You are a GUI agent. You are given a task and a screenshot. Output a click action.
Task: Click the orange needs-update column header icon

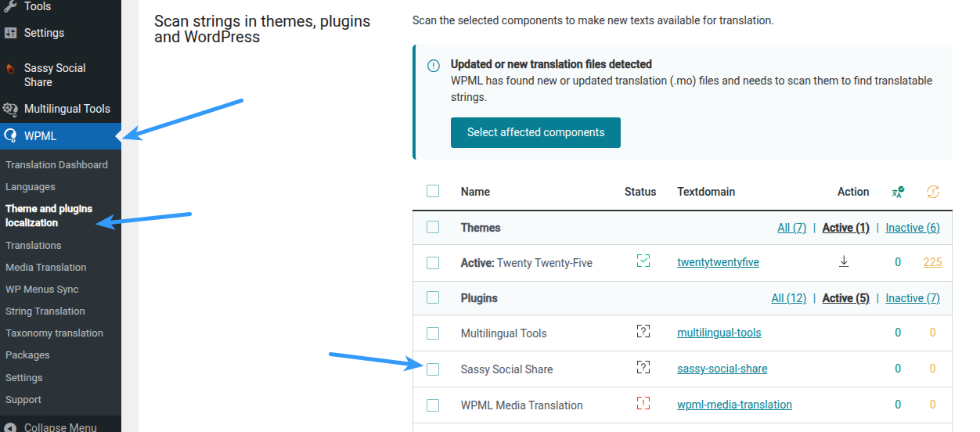click(932, 192)
